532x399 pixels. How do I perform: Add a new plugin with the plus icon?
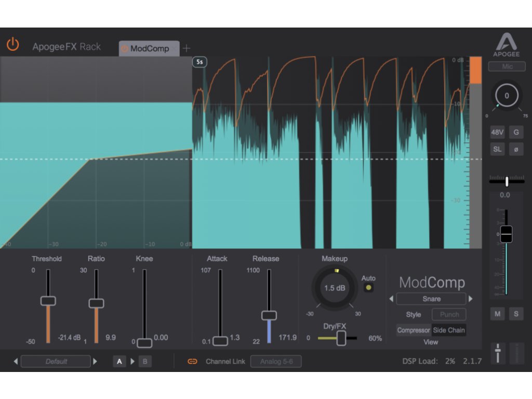click(x=187, y=48)
